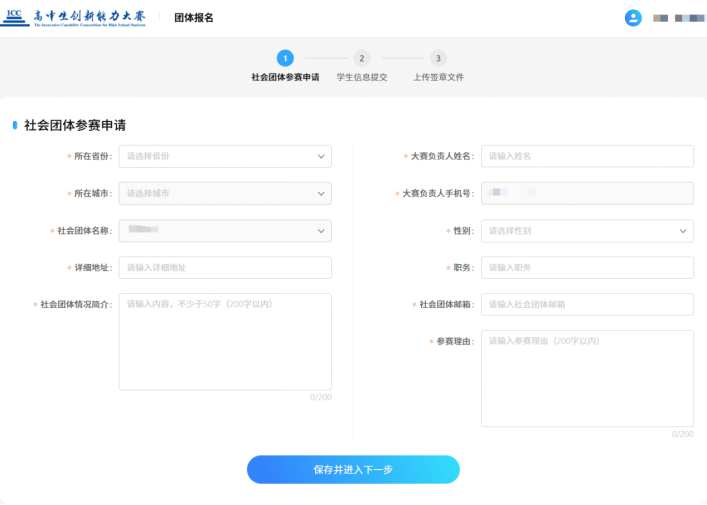Screen dimensions: 707x505
Task: Click step 2 circle 学生信息提交
Action: tap(361, 59)
